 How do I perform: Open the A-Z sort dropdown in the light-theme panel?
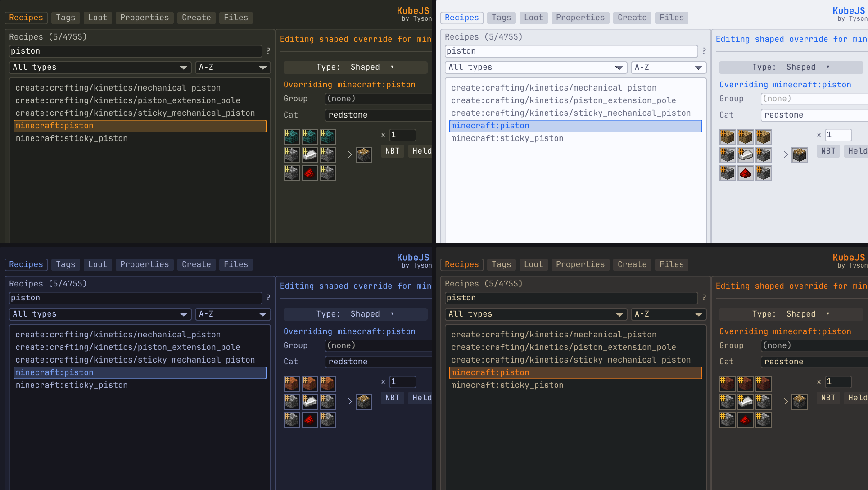(669, 68)
